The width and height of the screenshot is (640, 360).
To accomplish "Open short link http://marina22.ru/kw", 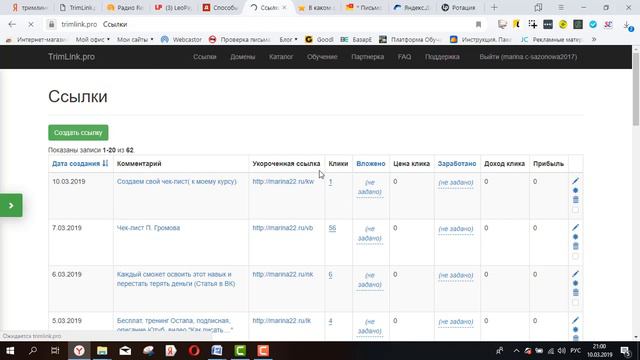I will coord(283,181).
